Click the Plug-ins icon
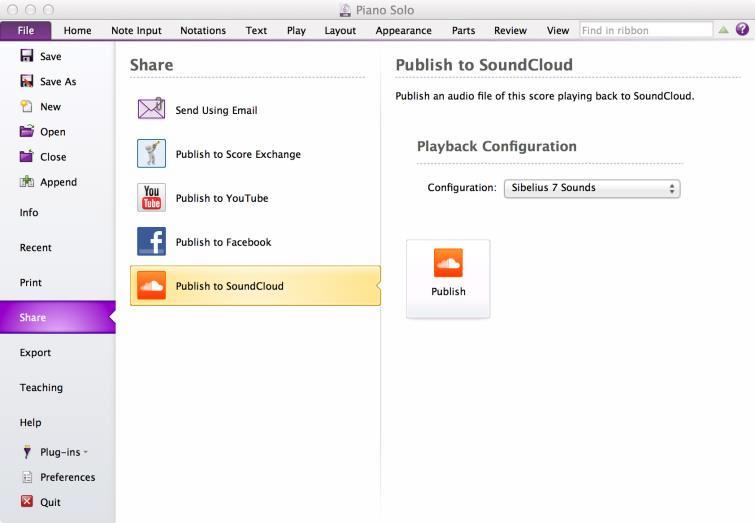The image size is (755, 523). 27,452
